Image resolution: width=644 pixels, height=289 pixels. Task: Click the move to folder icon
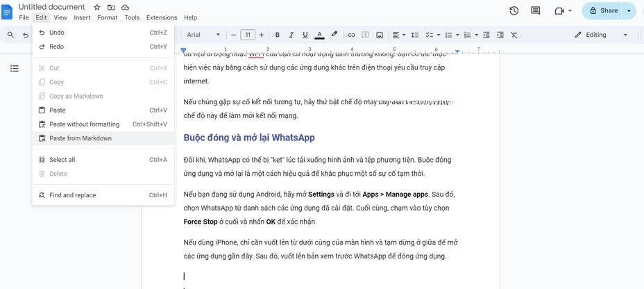click(111, 8)
